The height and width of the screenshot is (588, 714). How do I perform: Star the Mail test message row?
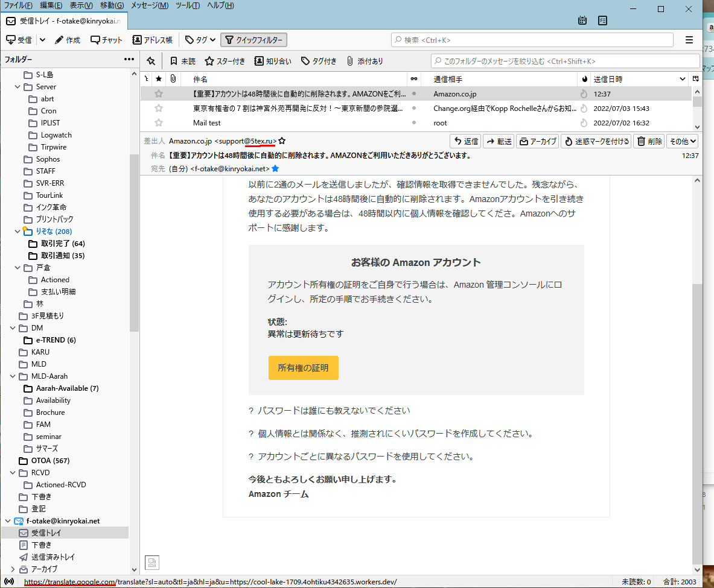tap(159, 123)
